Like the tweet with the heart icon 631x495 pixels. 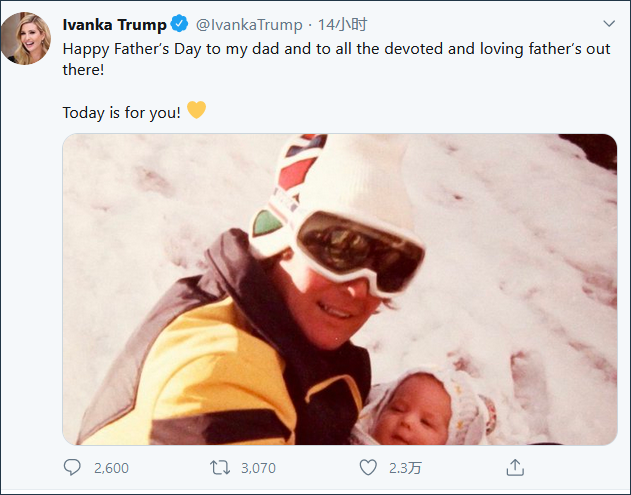(368, 467)
